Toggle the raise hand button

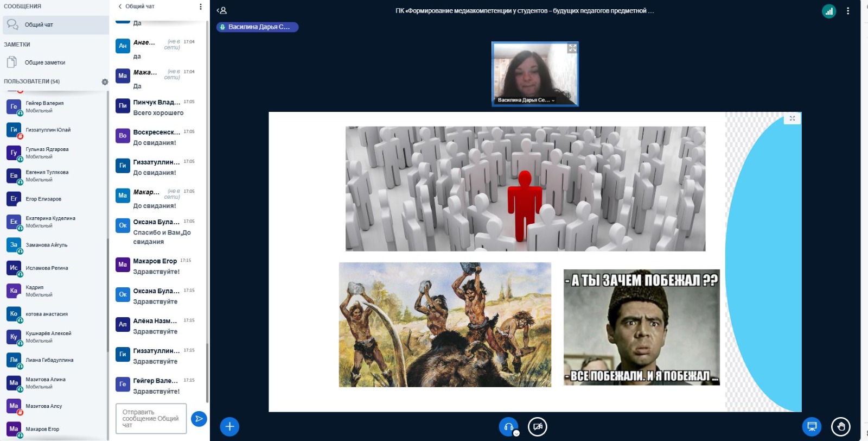pyautogui.click(x=840, y=426)
